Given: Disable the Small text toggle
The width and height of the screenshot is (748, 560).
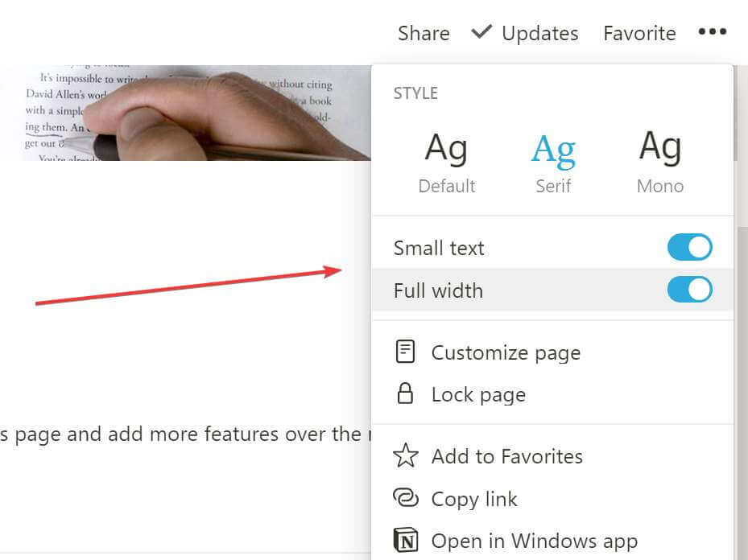Looking at the screenshot, I should pos(689,248).
